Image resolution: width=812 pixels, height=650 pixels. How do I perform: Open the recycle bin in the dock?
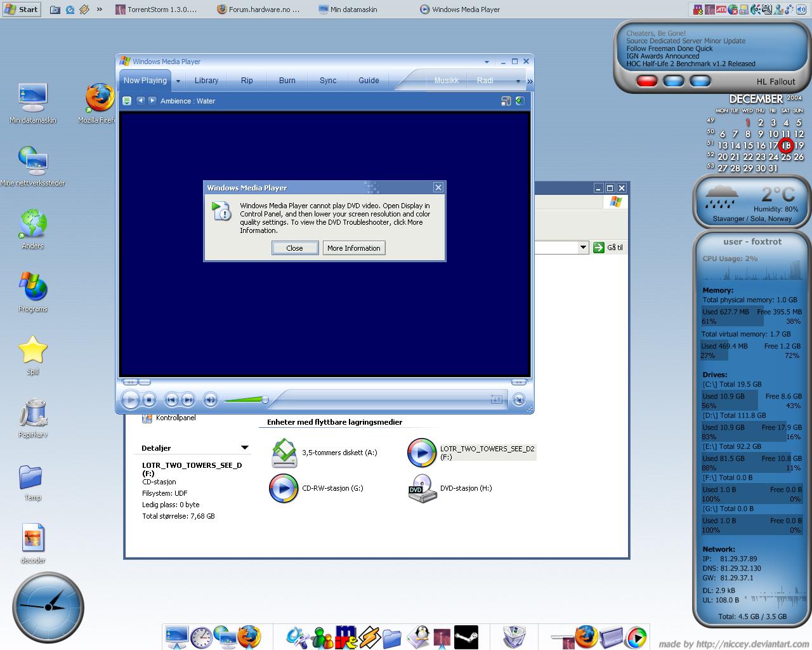(514, 637)
